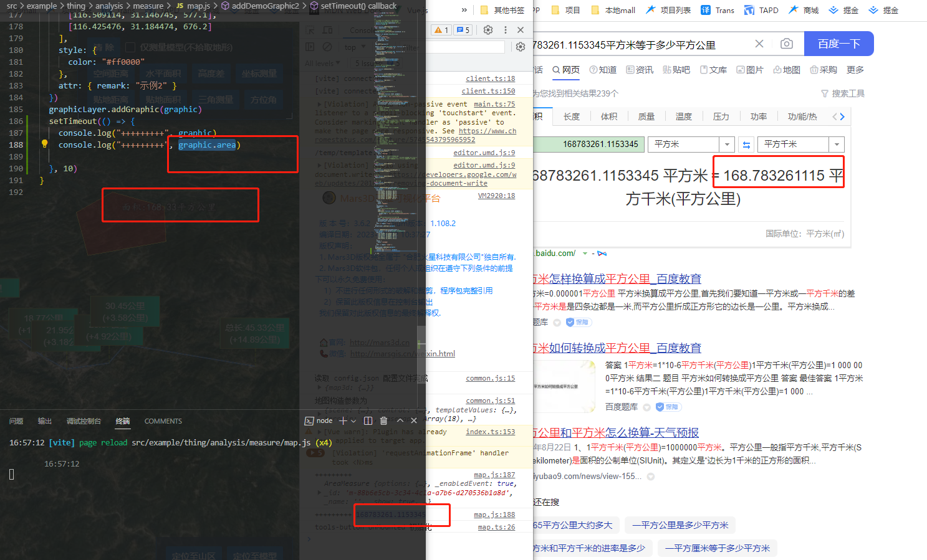
Task: Clear the Baidu search box with X
Action: tap(759, 44)
